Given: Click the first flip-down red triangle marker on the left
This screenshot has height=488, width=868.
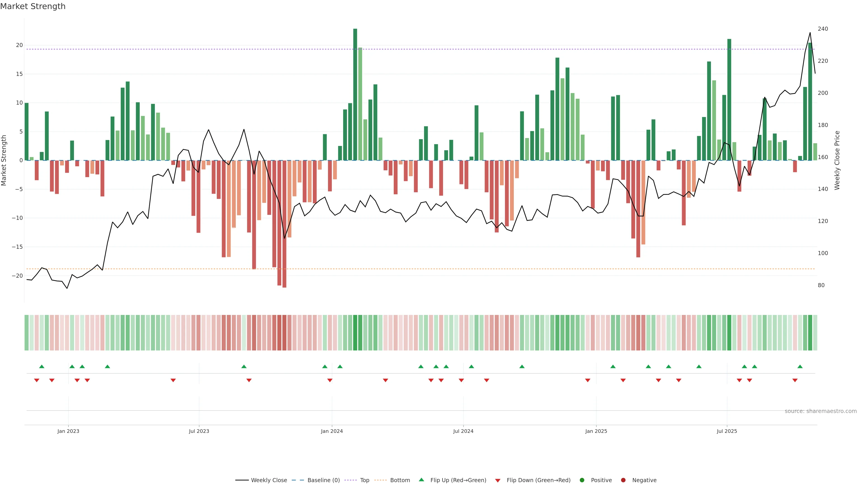Looking at the screenshot, I should pos(37,380).
